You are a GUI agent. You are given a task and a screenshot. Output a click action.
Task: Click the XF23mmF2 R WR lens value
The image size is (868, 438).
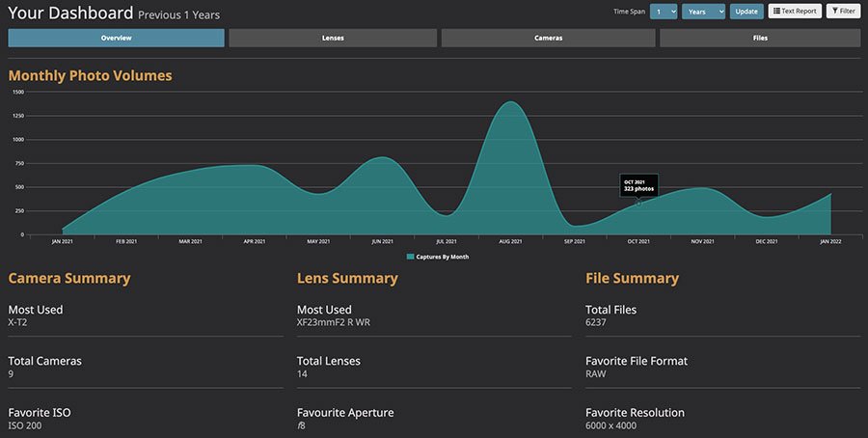click(334, 322)
